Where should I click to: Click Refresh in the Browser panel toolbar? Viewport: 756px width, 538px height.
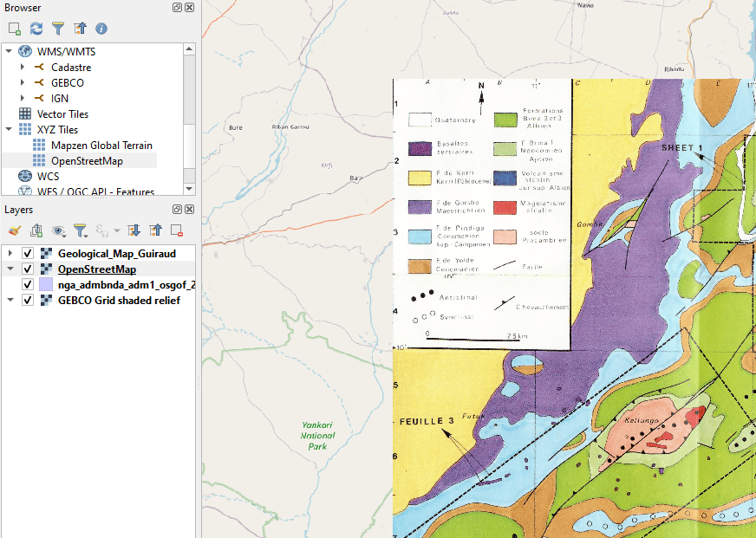(36, 29)
